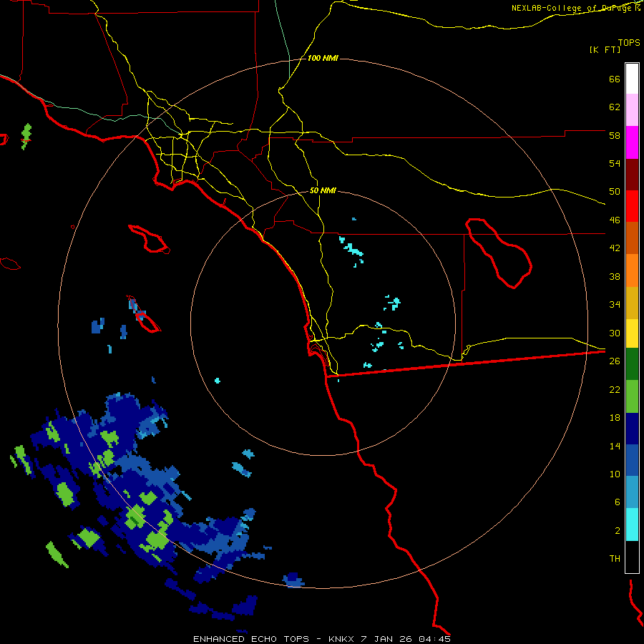Click the NEXLAB-College of DuPage credit text

(x=575, y=8)
